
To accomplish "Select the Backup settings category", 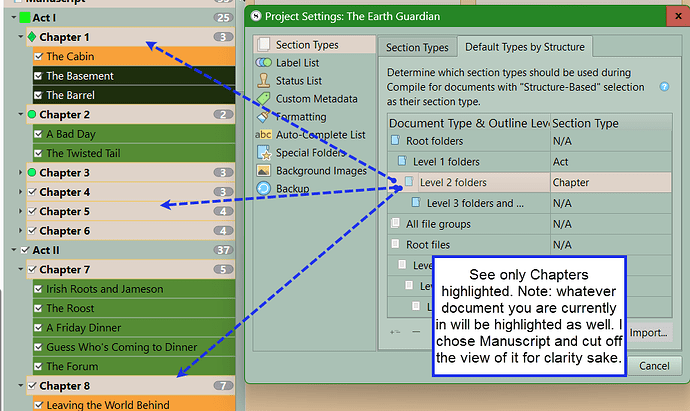I will 292,189.
